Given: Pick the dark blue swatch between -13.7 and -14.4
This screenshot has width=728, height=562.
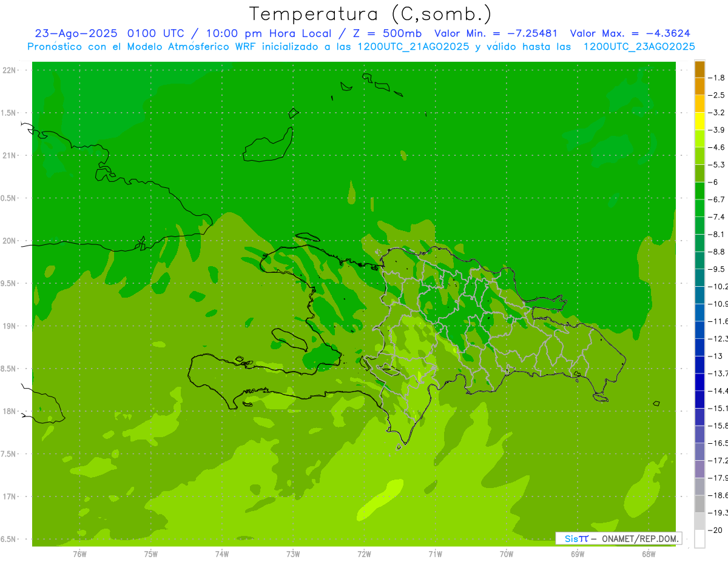Looking at the screenshot, I should (x=699, y=382).
